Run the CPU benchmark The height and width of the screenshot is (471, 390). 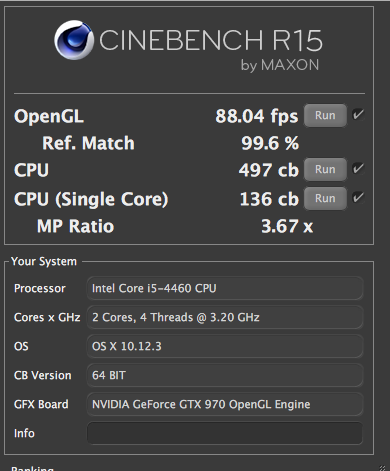tap(325, 169)
